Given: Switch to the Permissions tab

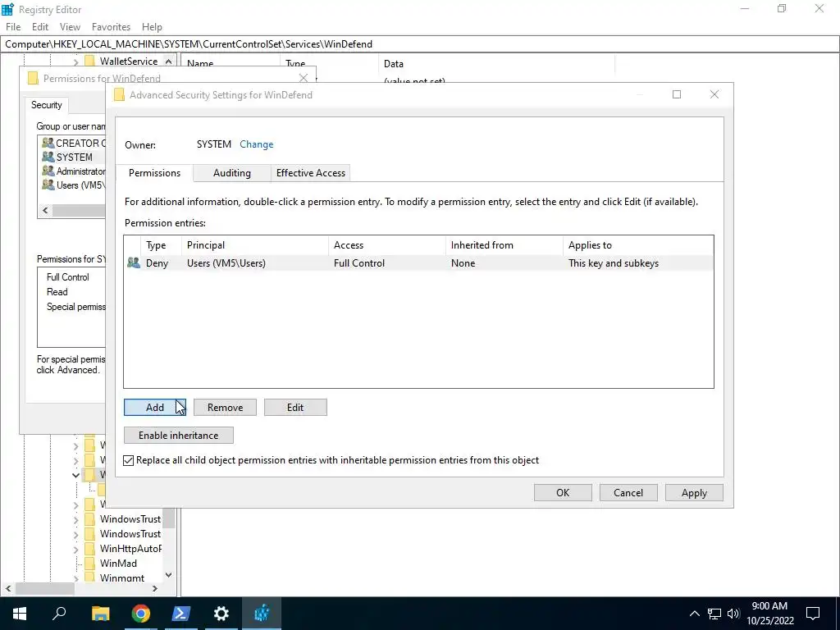Looking at the screenshot, I should click(154, 172).
